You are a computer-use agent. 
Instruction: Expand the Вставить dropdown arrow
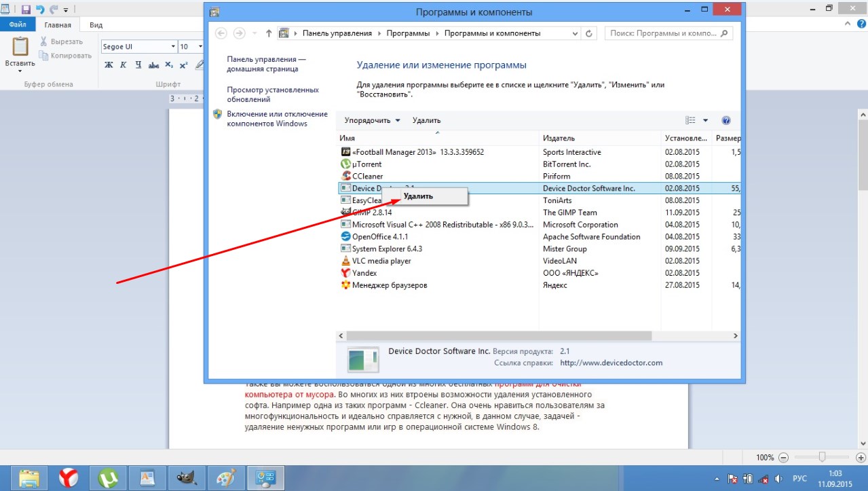coord(20,71)
